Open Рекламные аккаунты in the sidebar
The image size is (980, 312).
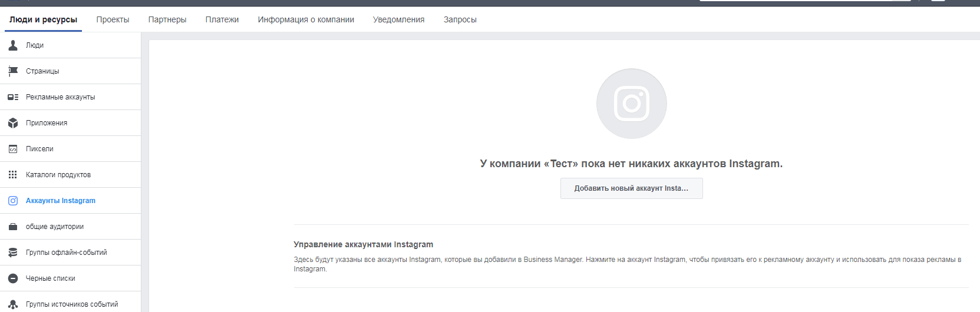click(x=71, y=97)
